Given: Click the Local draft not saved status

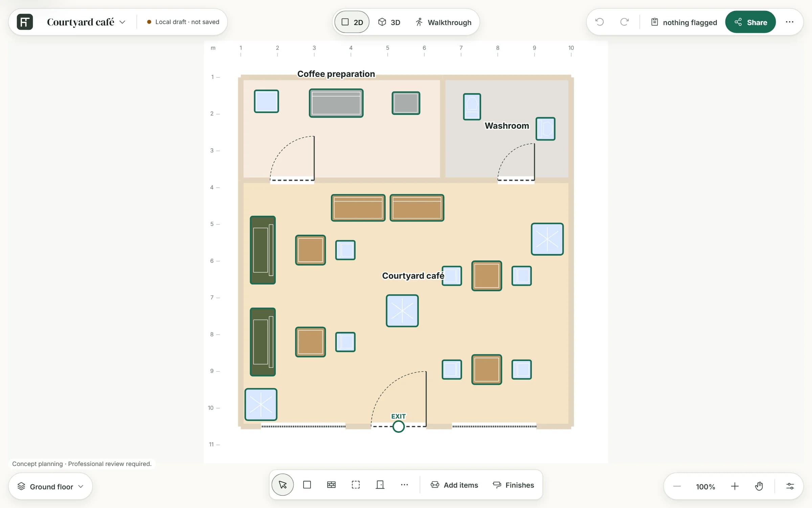Looking at the screenshot, I should tap(183, 22).
